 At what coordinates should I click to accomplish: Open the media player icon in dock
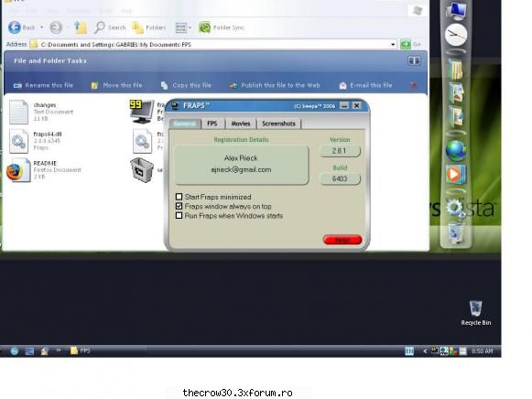click(456, 174)
